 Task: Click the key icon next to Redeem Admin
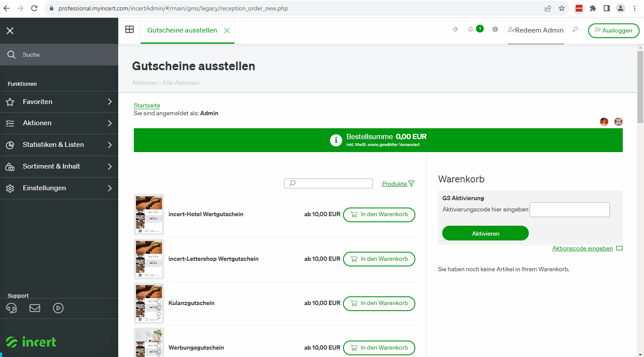pos(575,29)
